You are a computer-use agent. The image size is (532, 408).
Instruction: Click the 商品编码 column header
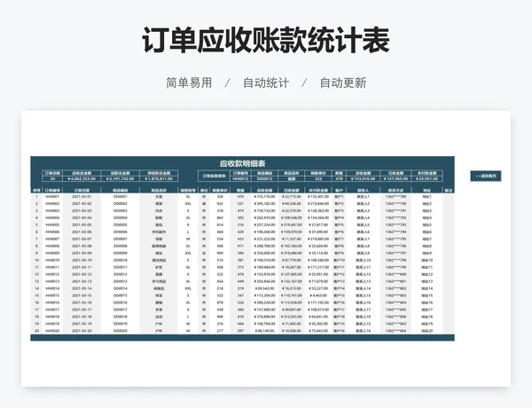point(120,191)
